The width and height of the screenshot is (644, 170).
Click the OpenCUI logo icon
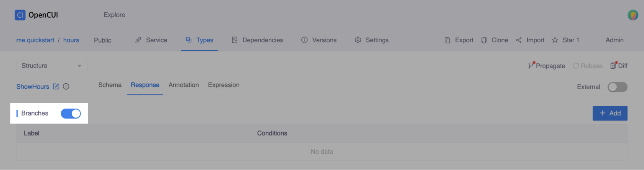[20, 15]
